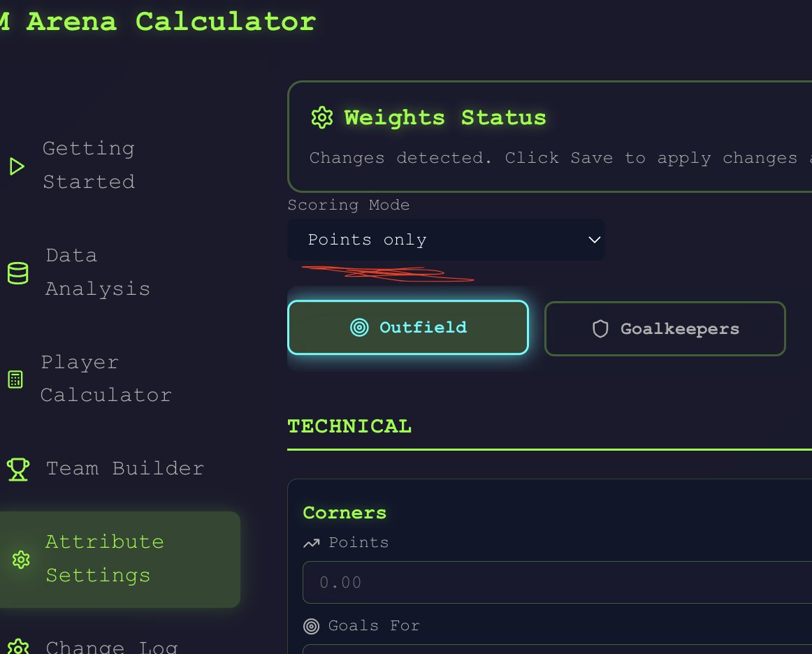This screenshot has width=812, height=654.
Task: Open the Change Log sidebar item
Action: click(x=112, y=647)
